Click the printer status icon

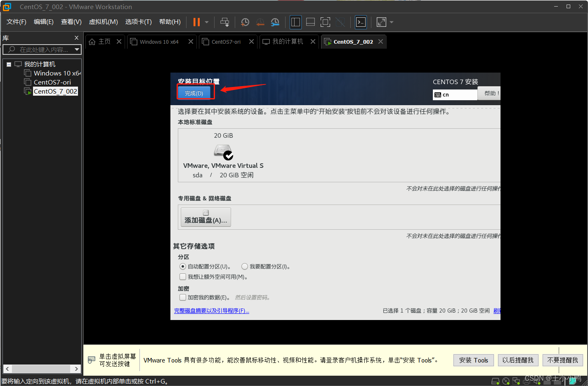point(527,381)
